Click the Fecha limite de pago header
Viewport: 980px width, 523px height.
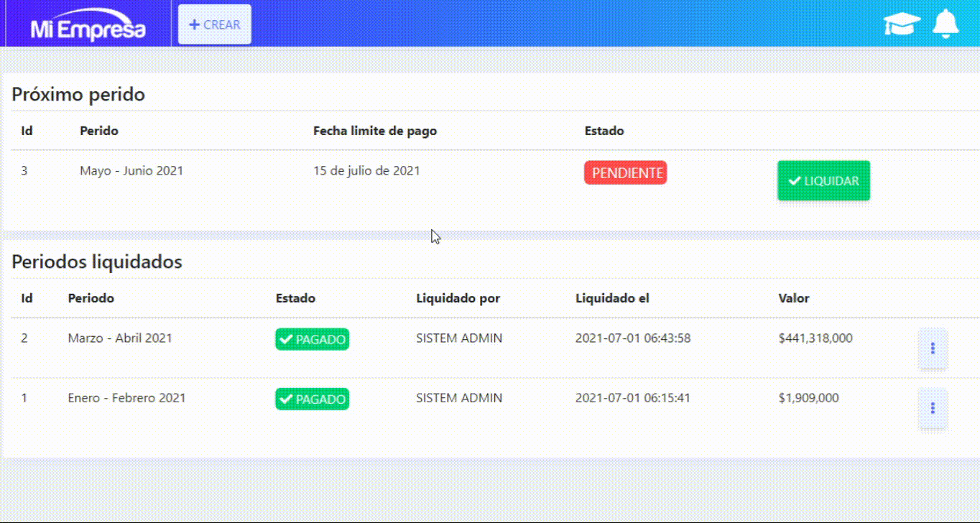tap(375, 131)
